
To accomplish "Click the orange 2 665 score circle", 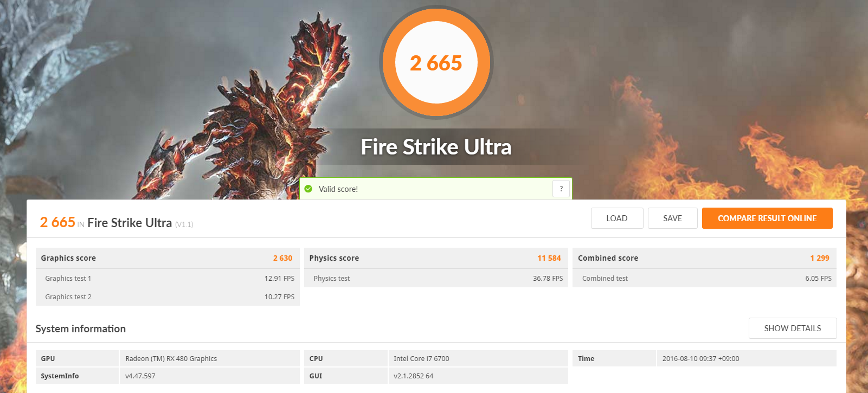I will pyautogui.click(x=436, y=62).
